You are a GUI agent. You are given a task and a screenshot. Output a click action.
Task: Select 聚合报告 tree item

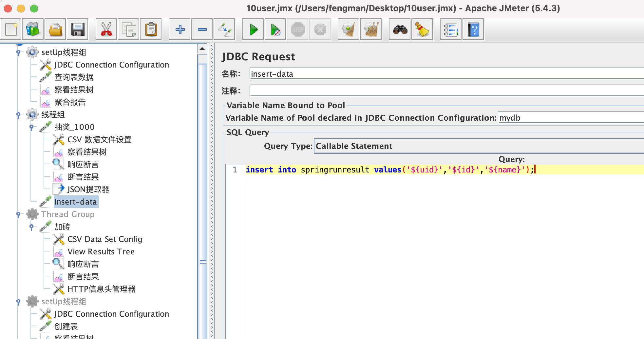click(70, 102)
